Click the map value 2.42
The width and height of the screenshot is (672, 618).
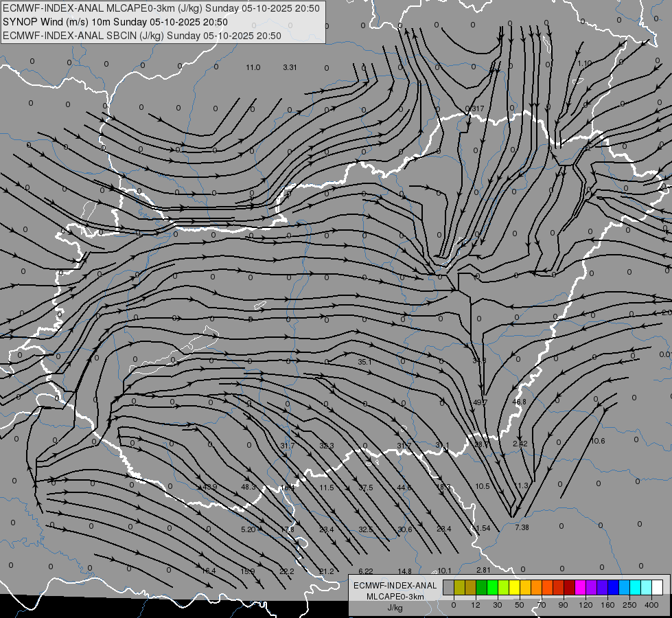(520, 444)
